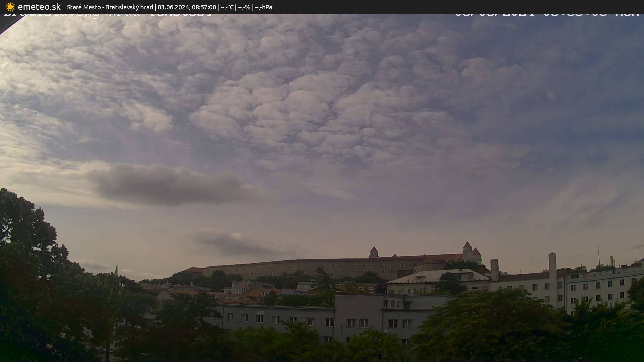Click the church spire tip left of the hill

pyautogui.click(x=116, y=267)
